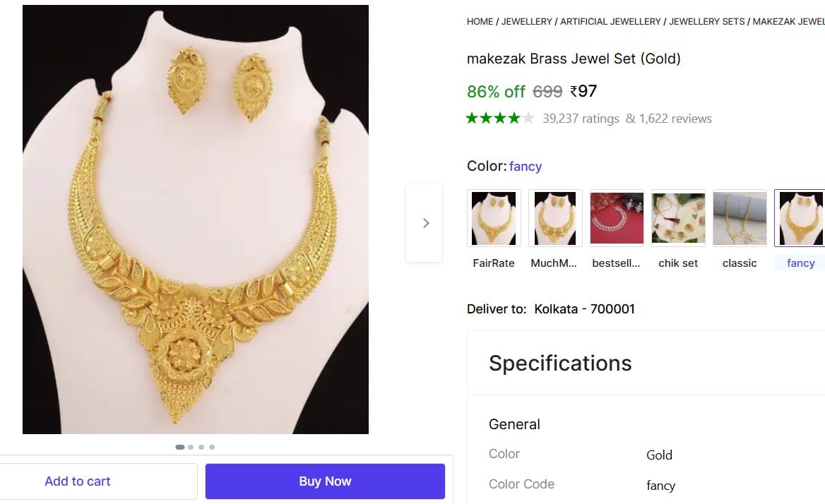The height and width of the screenshot is (504, 825).
Task: Add the jewel set to cart
Action: [x=78, y=481]
